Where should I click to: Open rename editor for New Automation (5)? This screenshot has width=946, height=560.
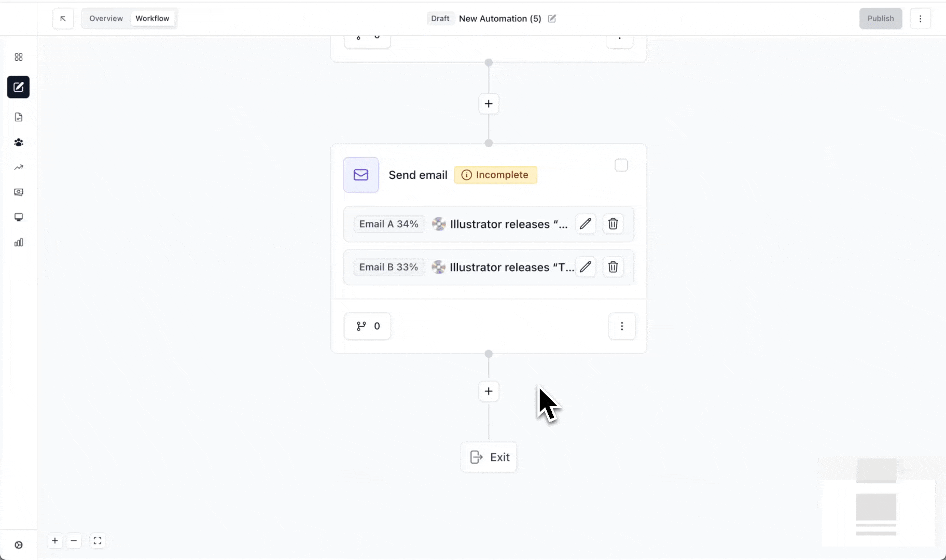tap(551, 18)
